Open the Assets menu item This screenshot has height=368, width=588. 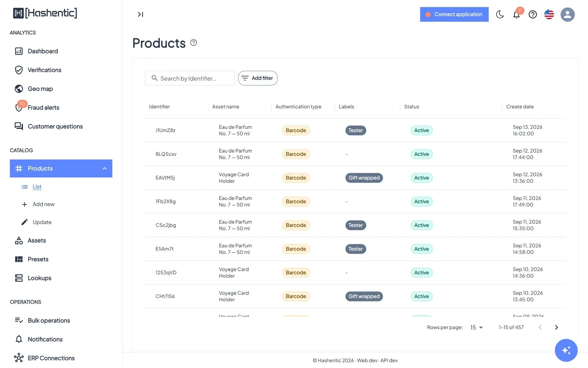click(x=61, y=241)
